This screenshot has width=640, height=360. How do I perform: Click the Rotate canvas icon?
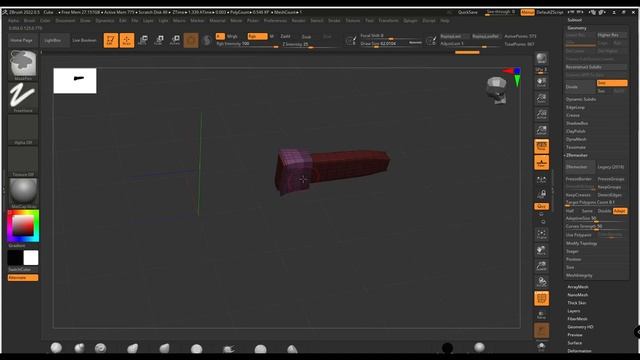click(x=542, y=282)
